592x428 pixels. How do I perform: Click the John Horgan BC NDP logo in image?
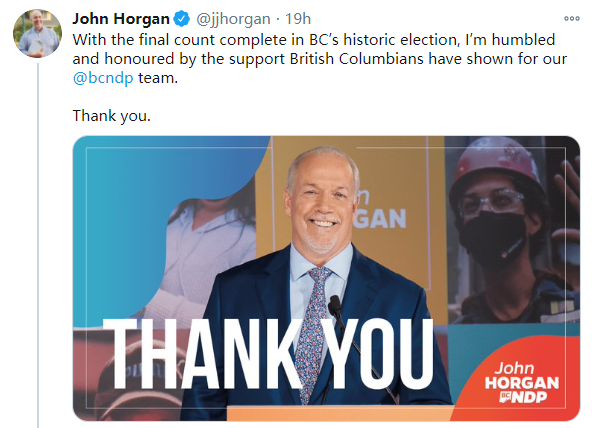[521, 382]
